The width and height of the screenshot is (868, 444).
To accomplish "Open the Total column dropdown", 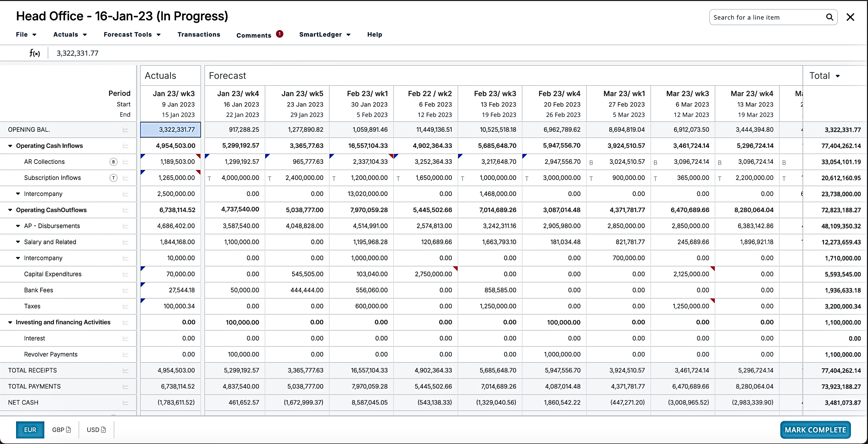I will point(838,76).
